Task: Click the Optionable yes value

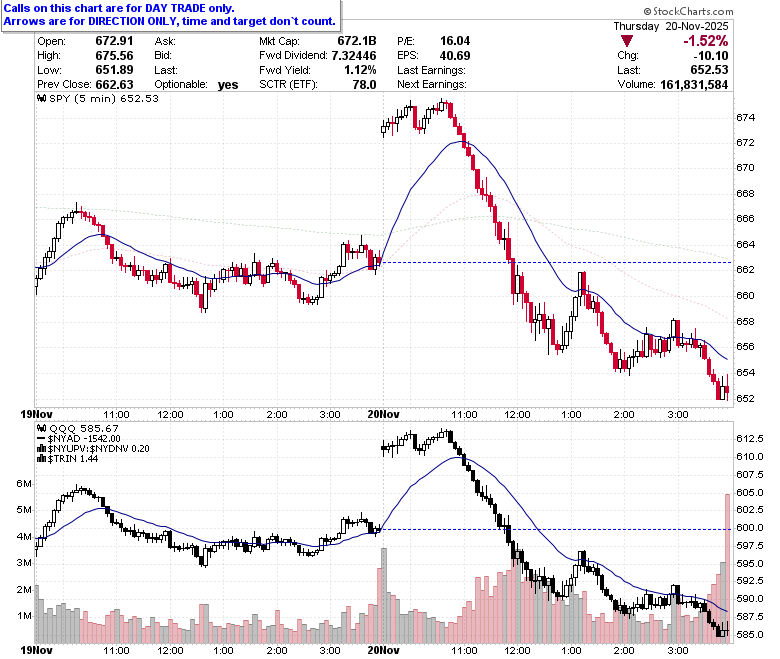Action: coord(228,85)
